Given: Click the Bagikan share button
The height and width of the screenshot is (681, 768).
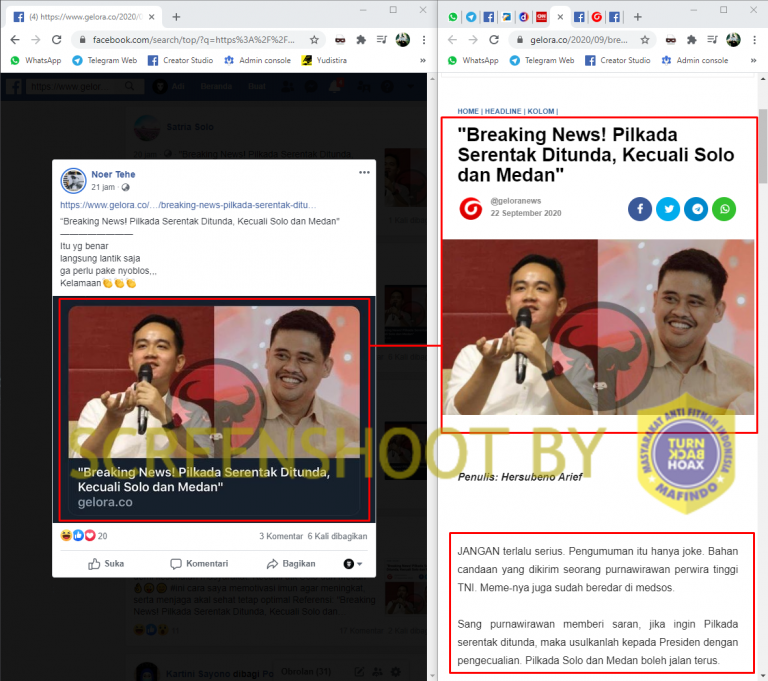Looking at the screenshot, I should pyautogui.click(x=291, y=564).
